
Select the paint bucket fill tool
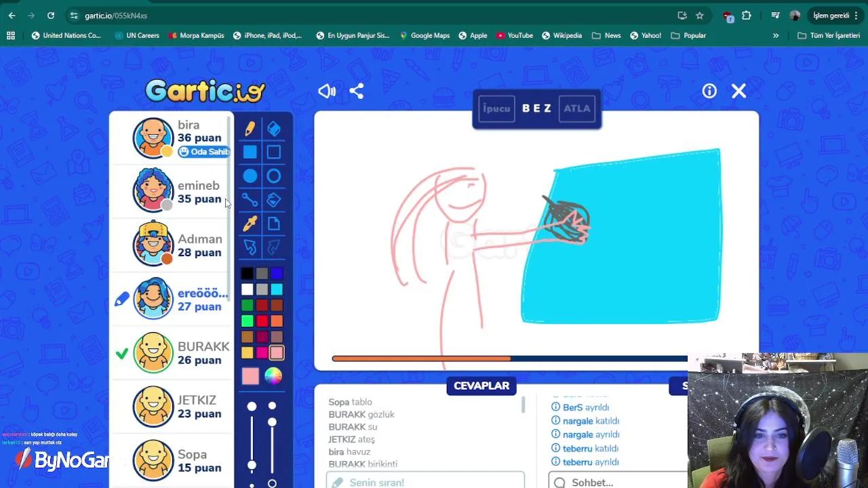[273, 200]
